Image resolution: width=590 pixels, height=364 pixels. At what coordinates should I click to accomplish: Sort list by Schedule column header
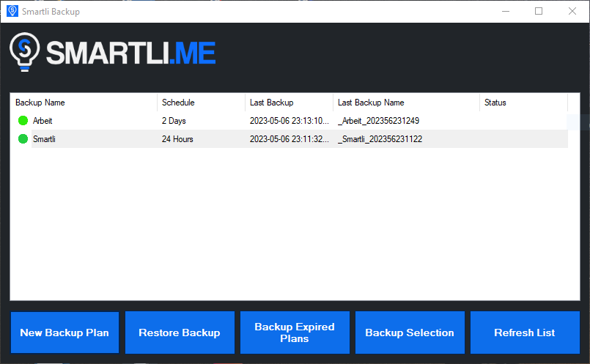(201, 103)
